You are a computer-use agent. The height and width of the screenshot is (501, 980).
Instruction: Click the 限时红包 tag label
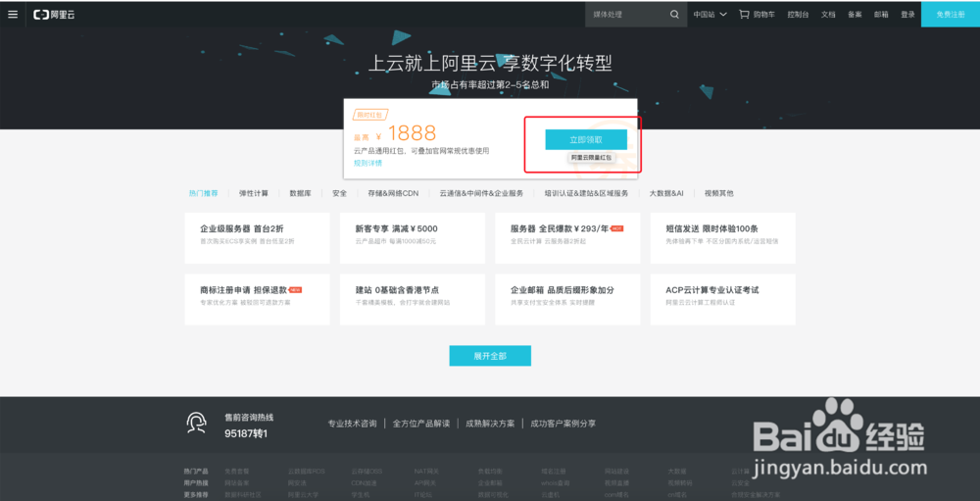pos(369,115)
